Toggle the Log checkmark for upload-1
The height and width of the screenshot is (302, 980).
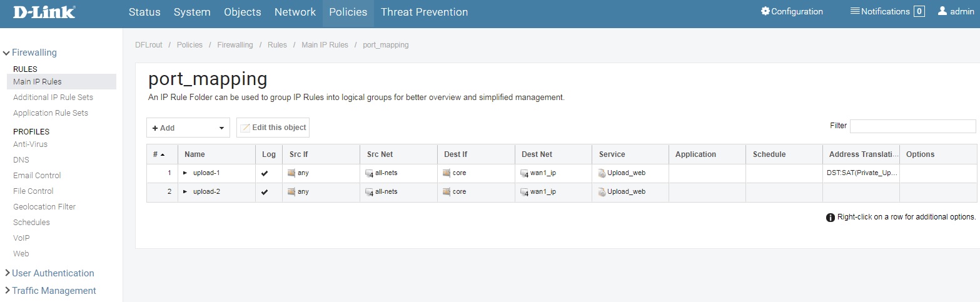264,173
